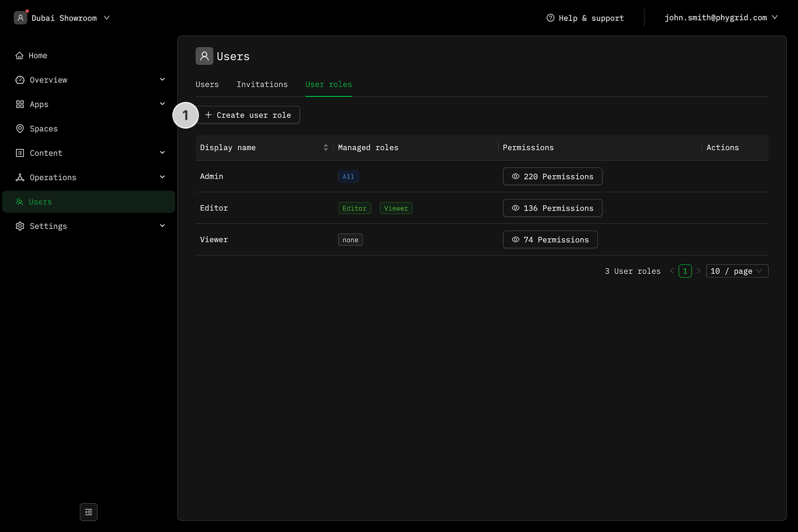
Task: Click the Help & support question icon
Action: tap(550, 18)
